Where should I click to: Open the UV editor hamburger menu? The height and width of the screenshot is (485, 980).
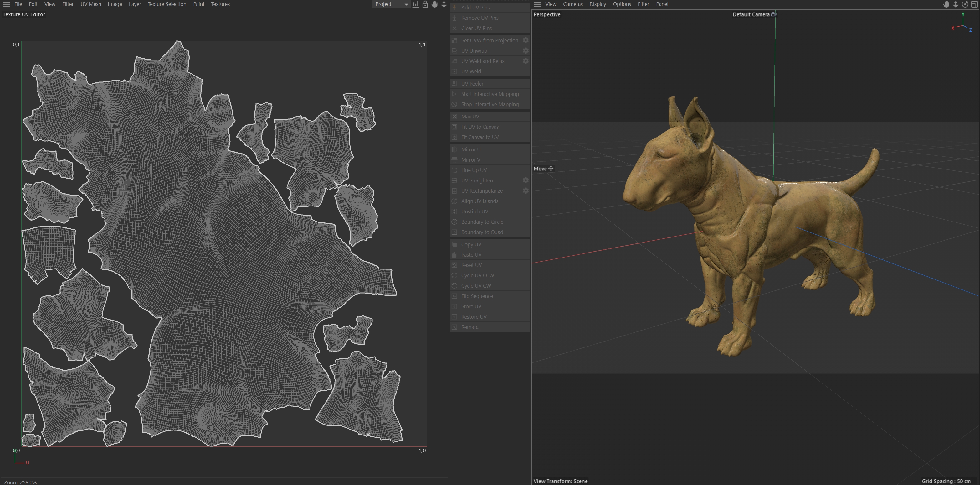(x=6, y=4)
